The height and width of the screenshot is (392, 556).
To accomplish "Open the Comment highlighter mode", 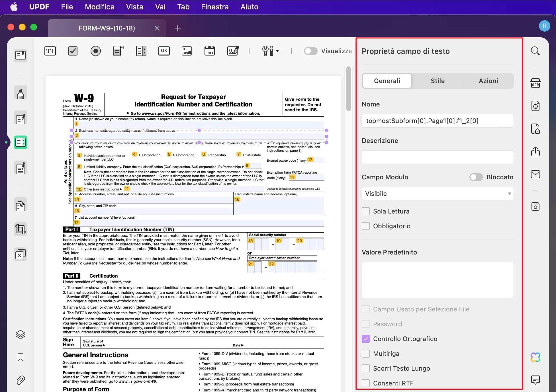I will [21, 93].
